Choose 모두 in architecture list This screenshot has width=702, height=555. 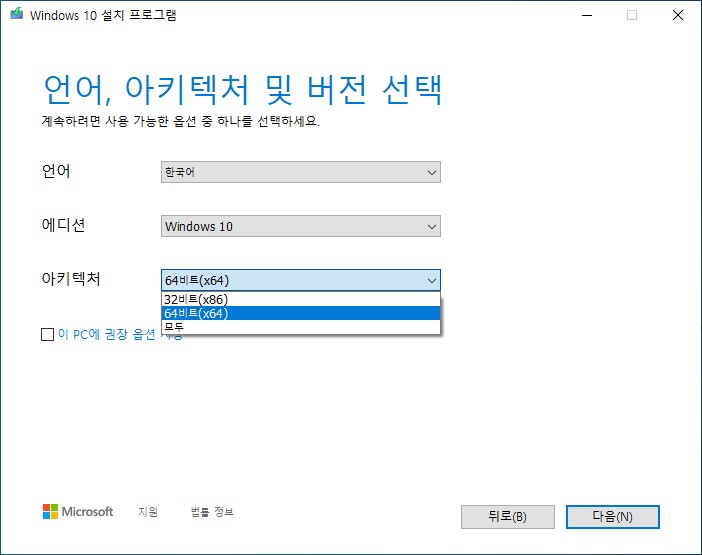click(300, 327)
